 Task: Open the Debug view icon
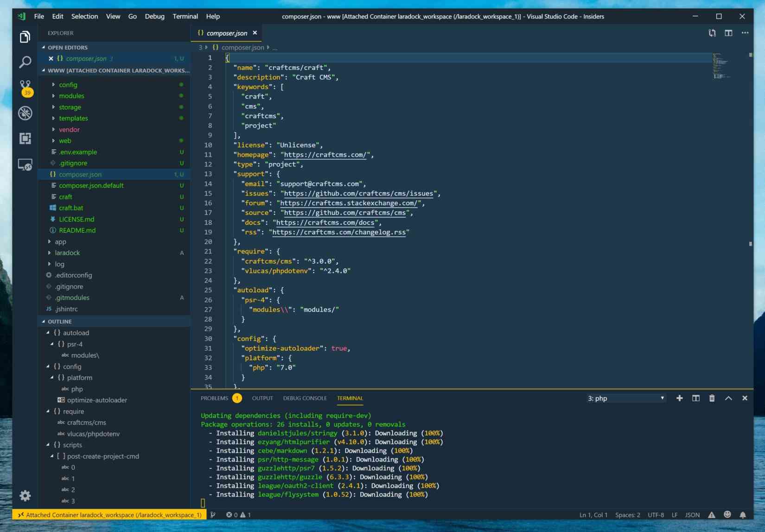(x=25, y=113)
